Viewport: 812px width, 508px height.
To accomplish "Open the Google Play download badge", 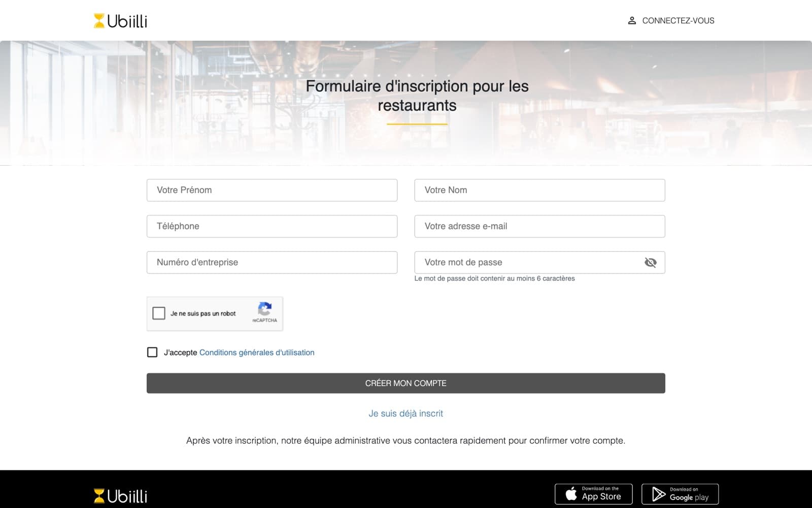I will point(680,494).
